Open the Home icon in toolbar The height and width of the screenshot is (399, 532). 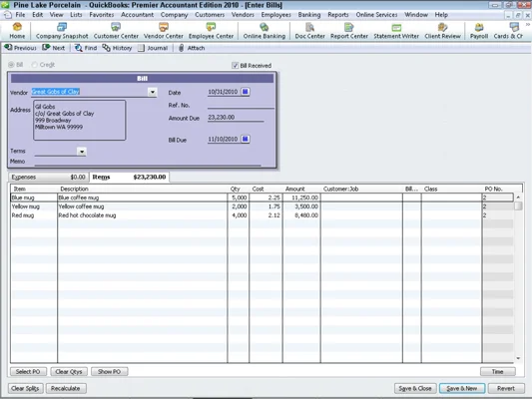17,31
